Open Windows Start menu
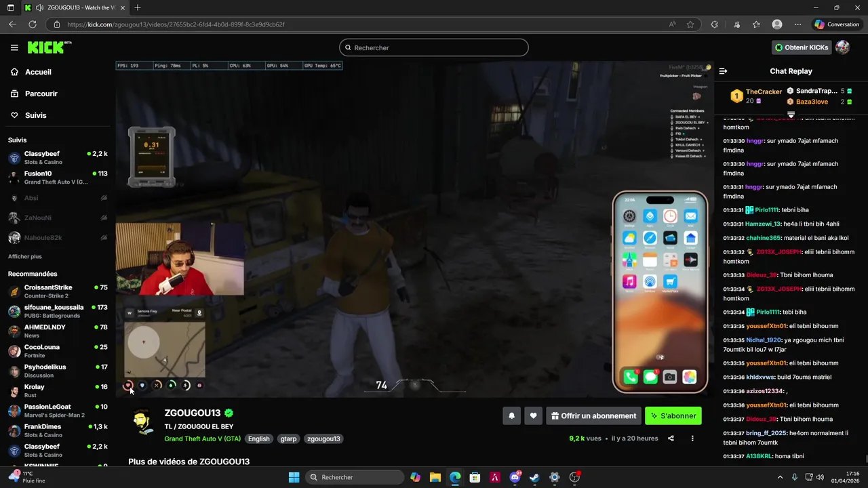 point(294,477)
